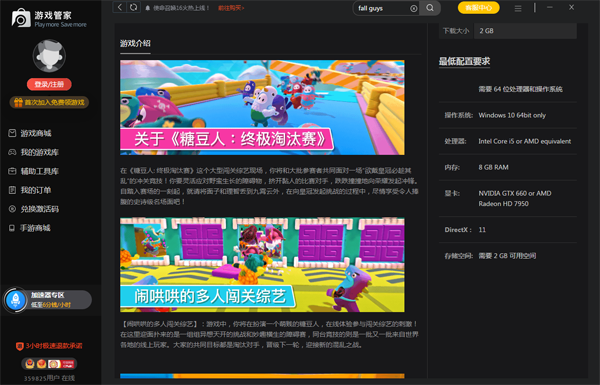Viewport: 600px width, 385px height.
Task: Click the yellow 客服中心 button
Action: point(478,8)
